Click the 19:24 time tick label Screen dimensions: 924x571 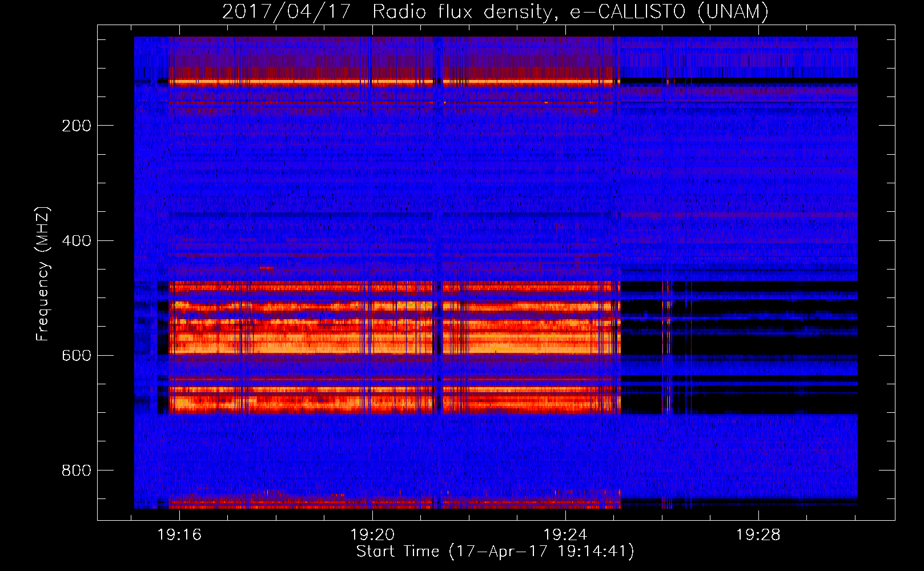(x=565, y=535)
